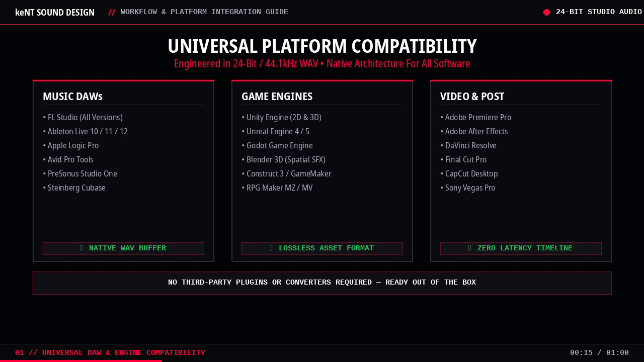Click PreSonus Studio One entry
The image size is (644, 362).
click(x=80, y=174)
